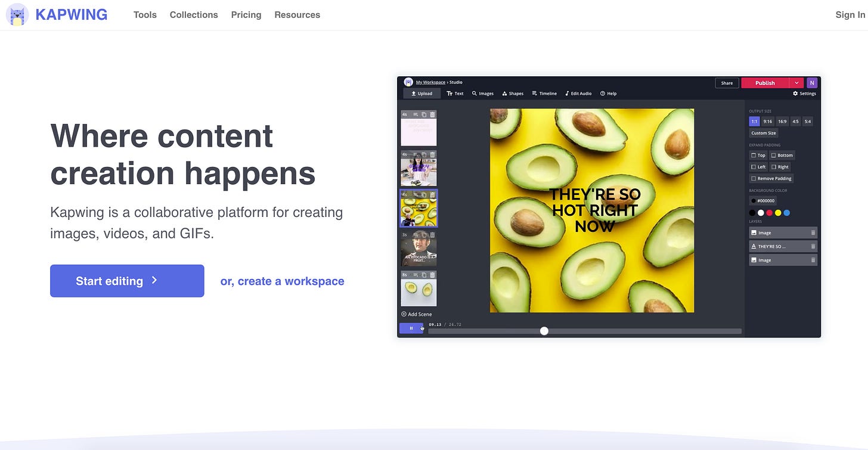Toggle Top padding option
The width and height of the screenshot is (868, 450).
(758, 155)
